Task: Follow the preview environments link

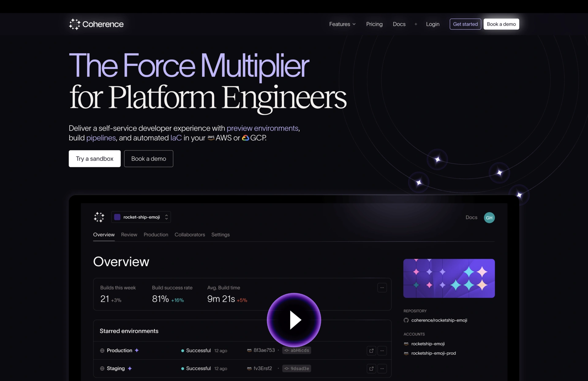Action: point(262,128)
